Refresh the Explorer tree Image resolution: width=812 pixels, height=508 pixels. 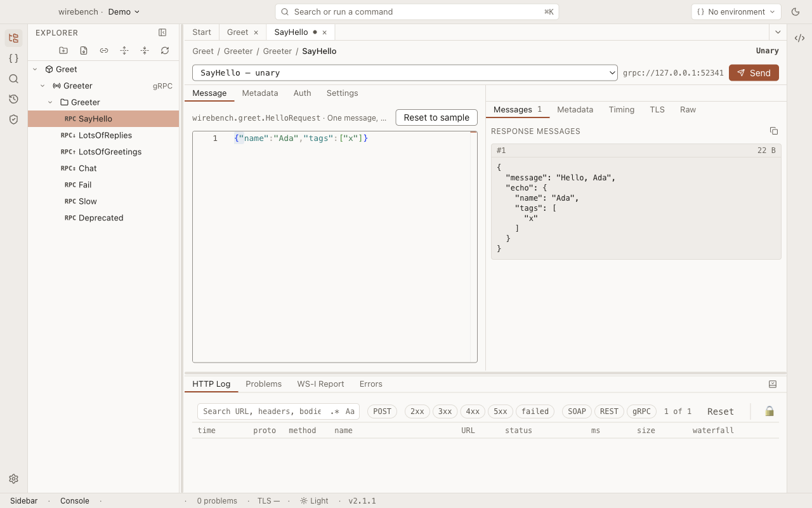coord(165,50)
